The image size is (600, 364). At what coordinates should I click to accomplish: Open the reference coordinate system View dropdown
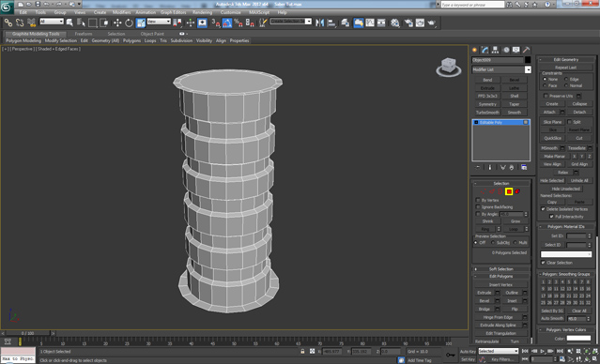[x=159, y=22]
